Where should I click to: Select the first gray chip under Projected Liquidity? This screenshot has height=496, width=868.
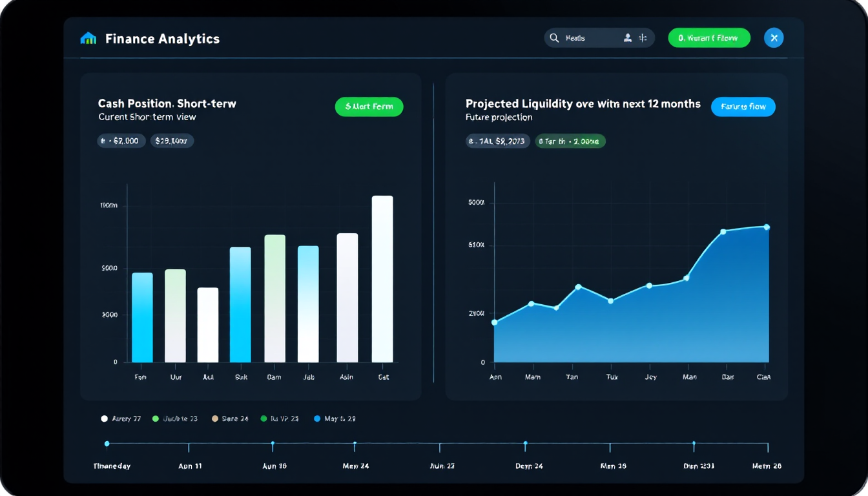pos(498,141)
